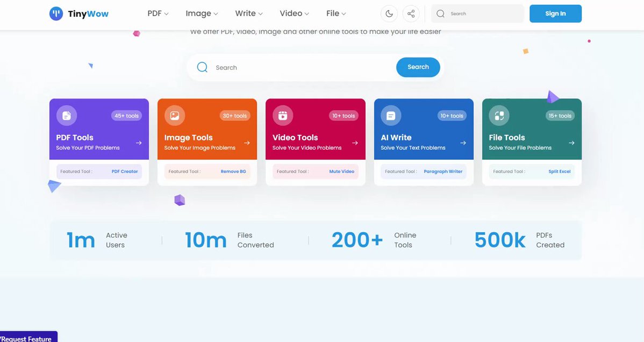Click the Image Tools picture icon
644x342 pixels.
(x=175, y=116)
